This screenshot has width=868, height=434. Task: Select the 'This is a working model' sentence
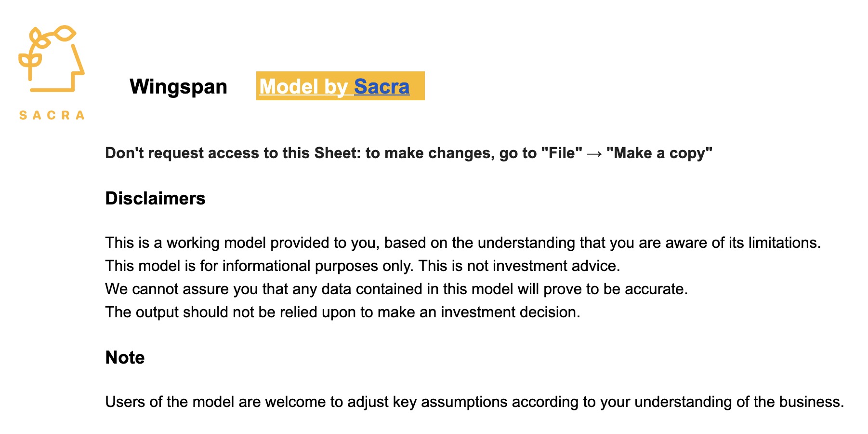[463, 242]
